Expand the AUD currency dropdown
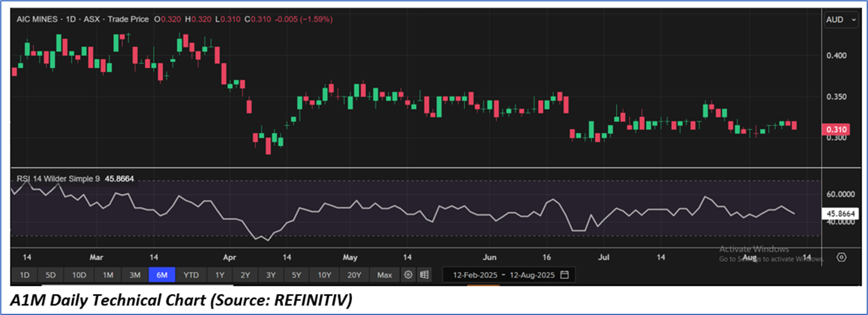 [841, 20]
